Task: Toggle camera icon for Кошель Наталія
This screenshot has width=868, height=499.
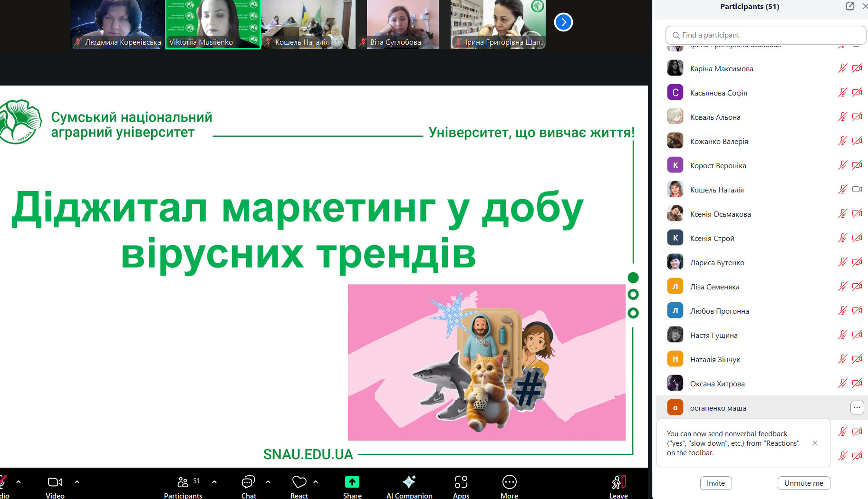Action: [857, 190]
